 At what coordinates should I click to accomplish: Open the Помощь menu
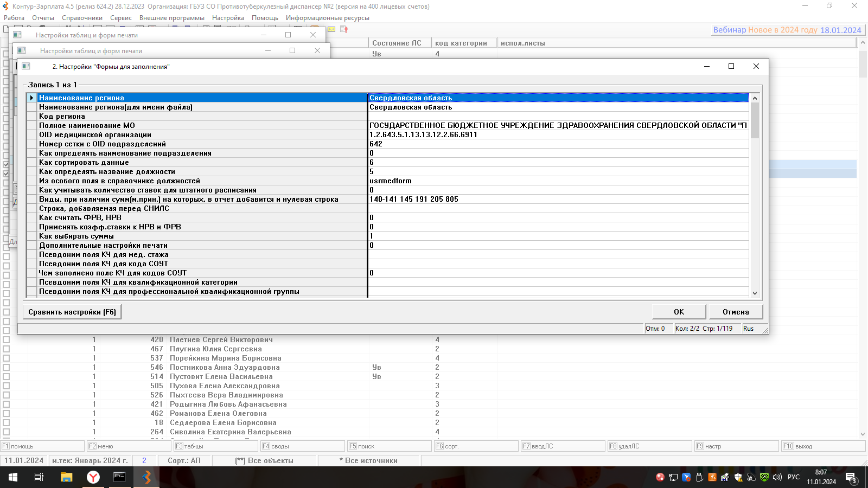[265, 18]
